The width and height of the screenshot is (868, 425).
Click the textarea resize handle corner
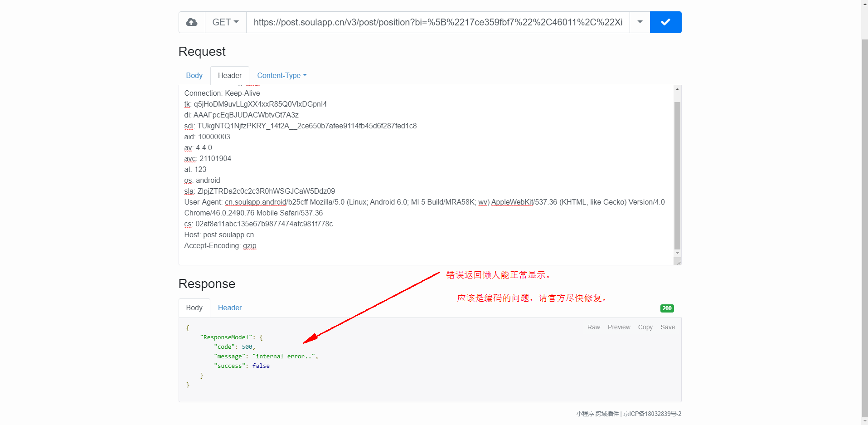coord(678,261)
